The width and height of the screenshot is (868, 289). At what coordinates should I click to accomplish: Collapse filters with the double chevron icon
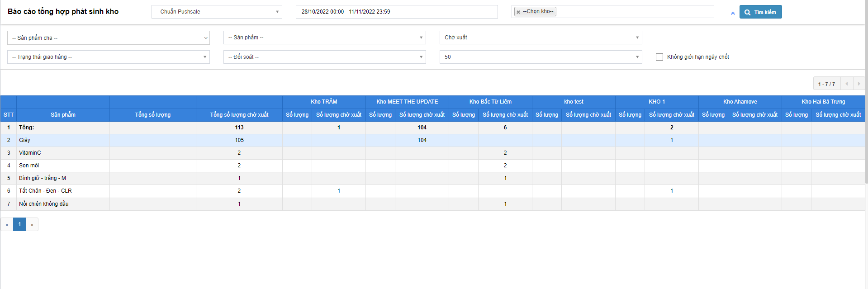pos(733,13)
